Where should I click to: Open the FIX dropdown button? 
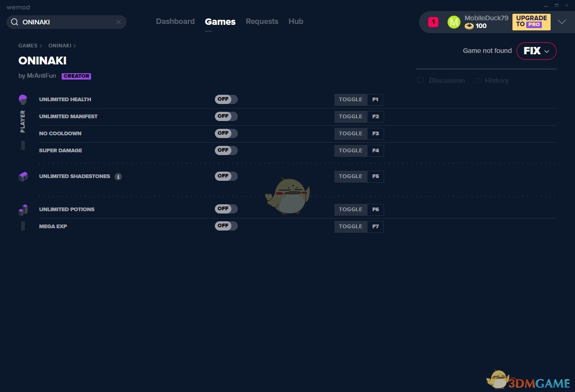[x=536, y=51]
